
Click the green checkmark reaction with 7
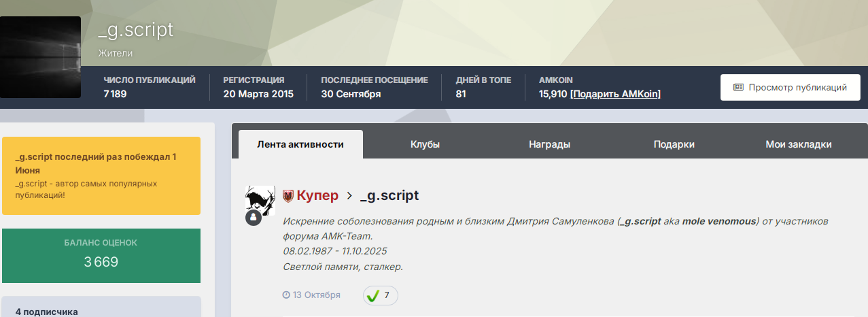[x=381, y=295]
